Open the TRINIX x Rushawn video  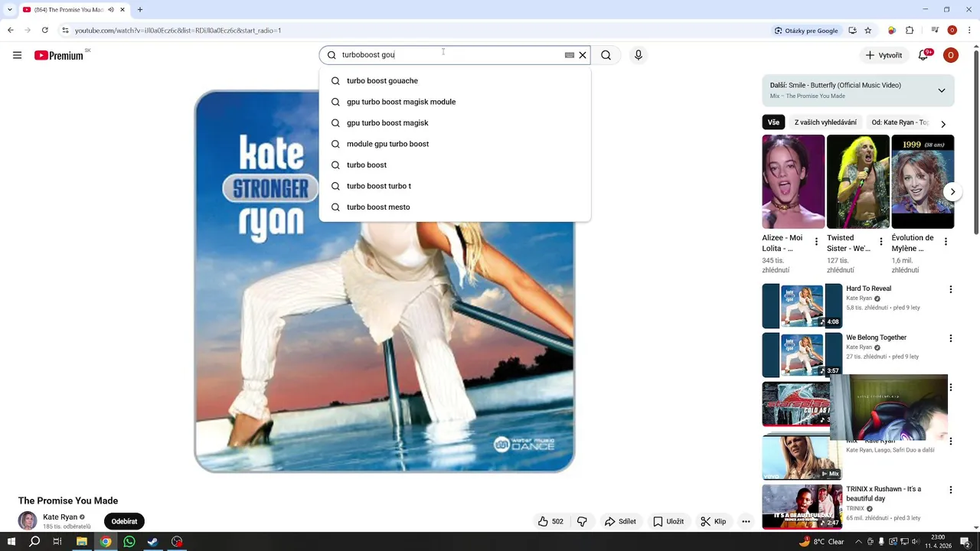(802, 507)
